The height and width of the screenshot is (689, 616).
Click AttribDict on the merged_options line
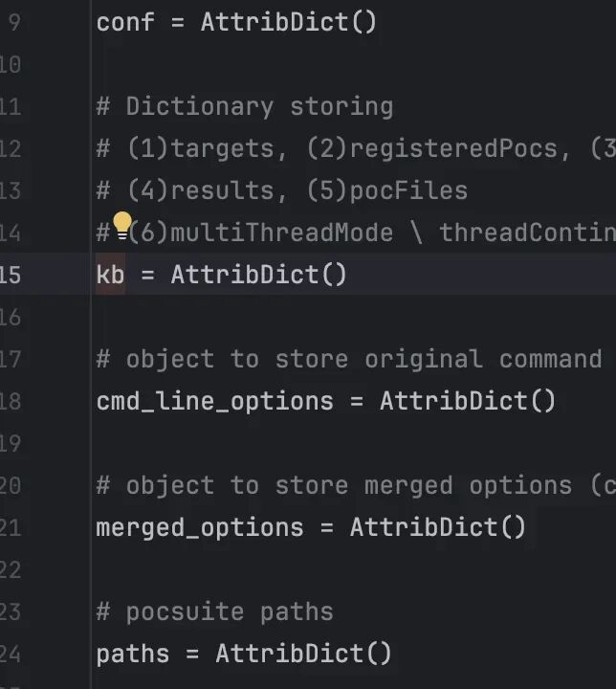423,527
